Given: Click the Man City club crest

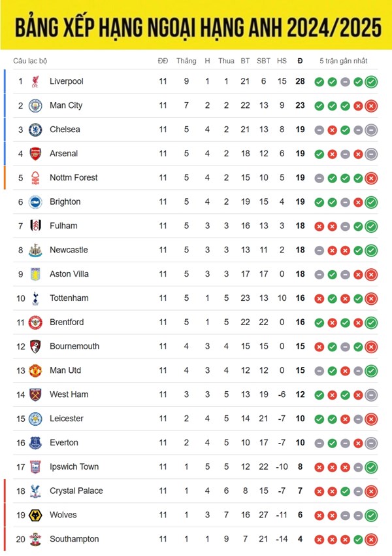Looking at the screenshot, I should coord(35,106).
